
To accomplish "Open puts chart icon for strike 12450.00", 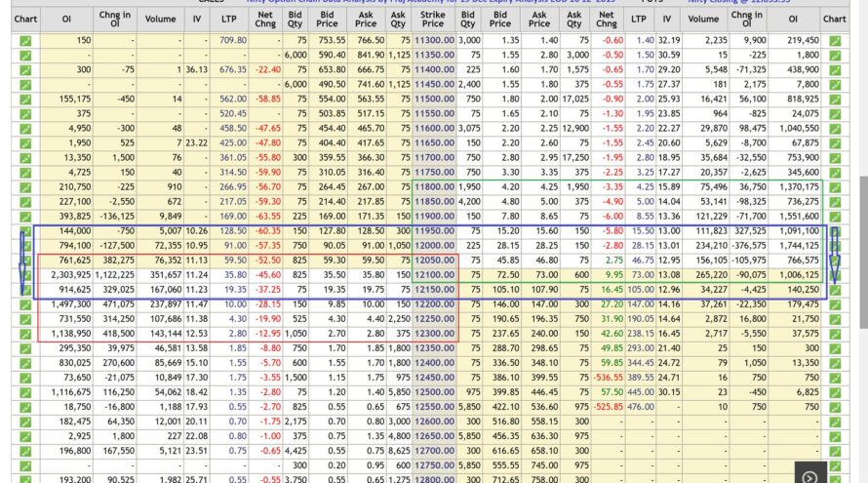I will [x=835, y=379].
